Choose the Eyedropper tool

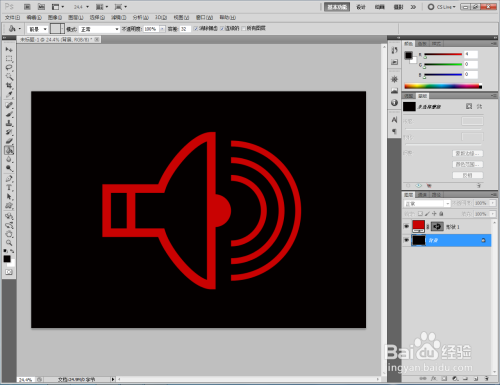9,95
